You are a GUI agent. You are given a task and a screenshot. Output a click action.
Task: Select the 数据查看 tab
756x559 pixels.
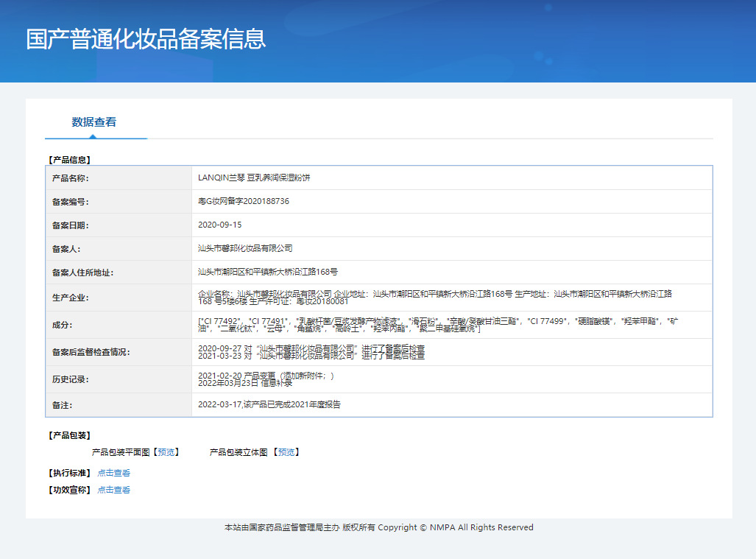coord(94,122)
